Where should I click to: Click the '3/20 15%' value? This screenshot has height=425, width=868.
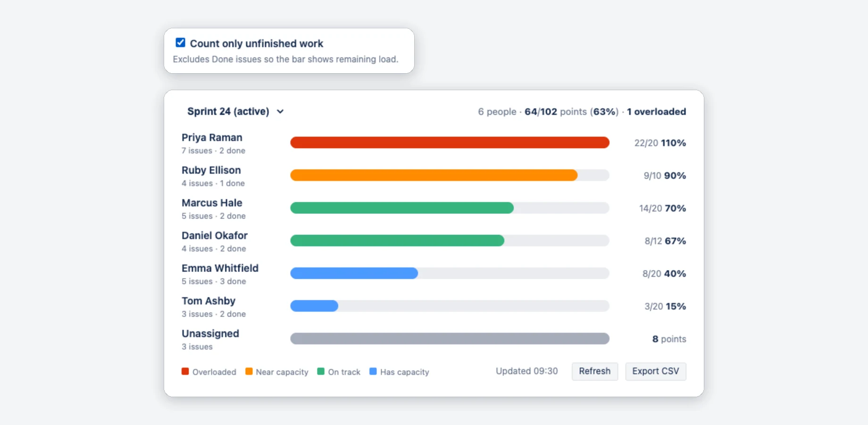(x=665, y=306)
